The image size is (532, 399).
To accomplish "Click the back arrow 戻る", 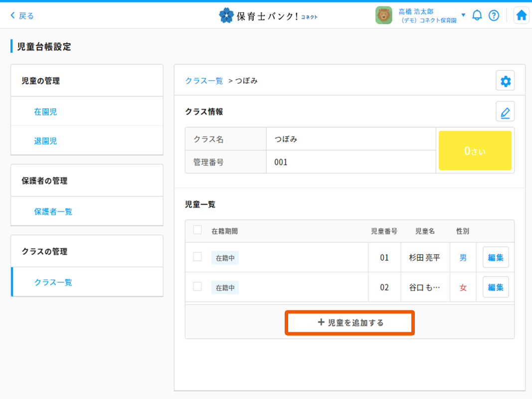I will point(22,15).
